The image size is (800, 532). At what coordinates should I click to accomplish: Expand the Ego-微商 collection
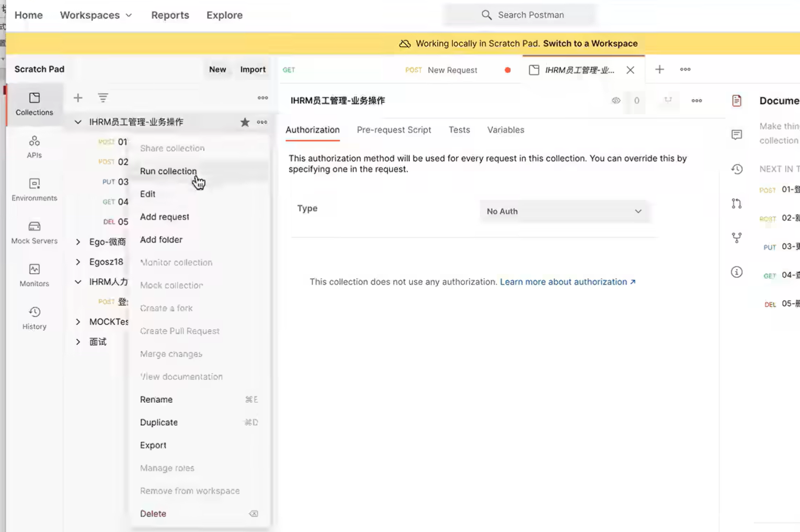(x=78, y=242)
